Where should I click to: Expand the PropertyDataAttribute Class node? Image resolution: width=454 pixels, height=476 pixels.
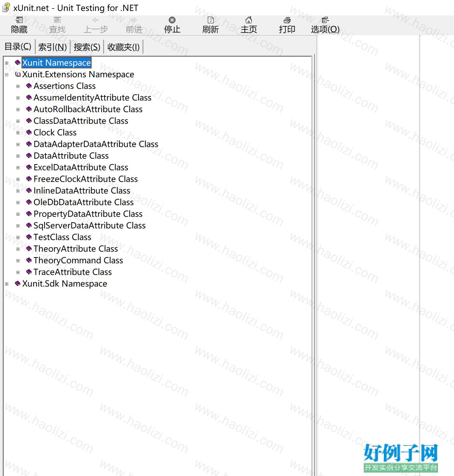click(x=18, y=214)
